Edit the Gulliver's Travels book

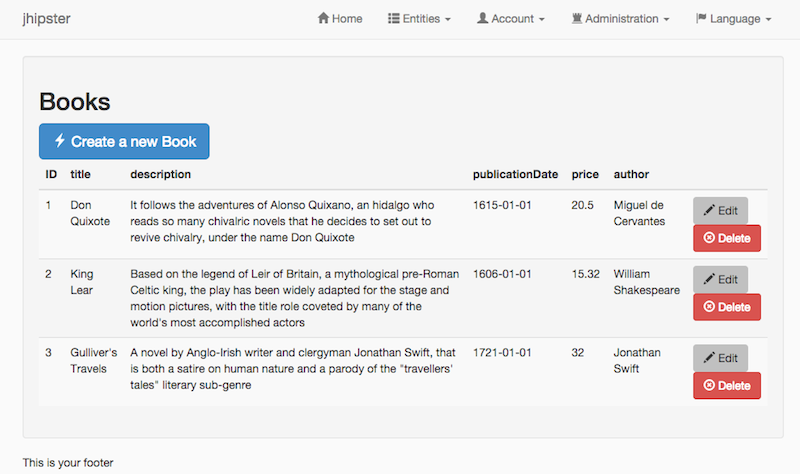[720, 358]
